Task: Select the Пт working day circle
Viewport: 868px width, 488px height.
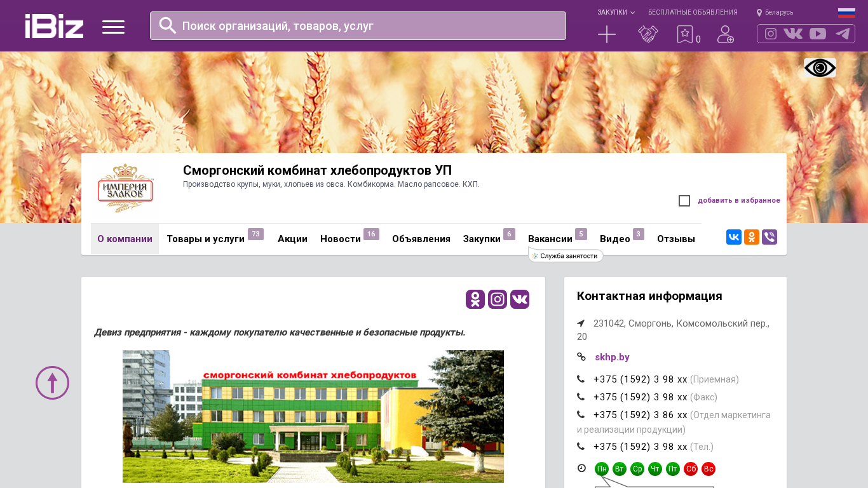Action: (x=673, y=469)
